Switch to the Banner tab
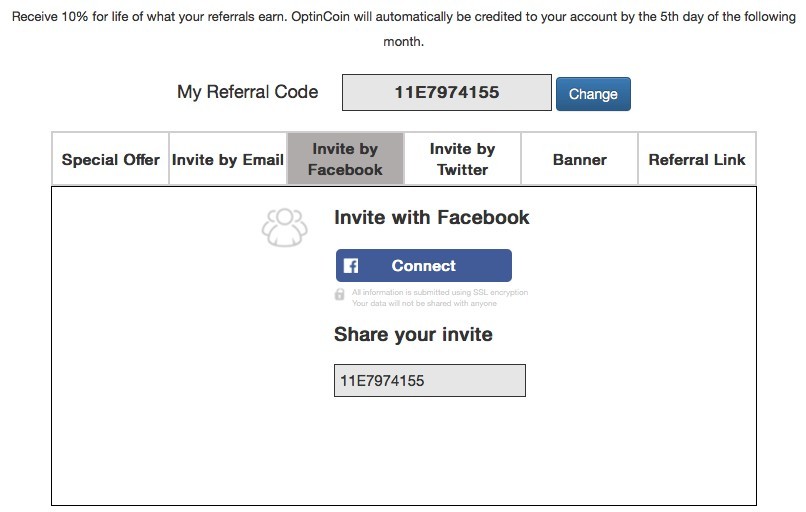Image resolution: width=806 pixels, height=512 pixels. click(579, 159)
